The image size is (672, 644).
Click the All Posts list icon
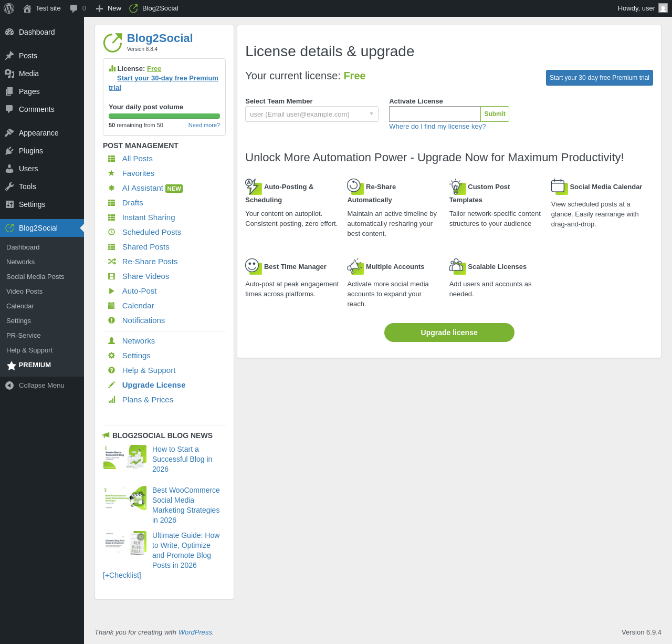111,159
